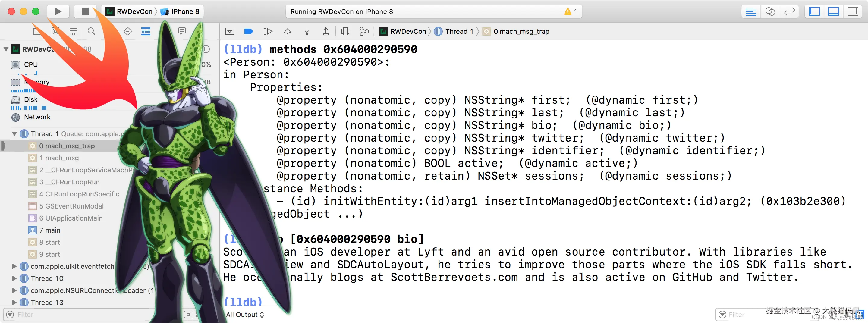The image size is (868, 323).
Task: Click the Step Over debug icon
Action: click(x=288, y=31)
